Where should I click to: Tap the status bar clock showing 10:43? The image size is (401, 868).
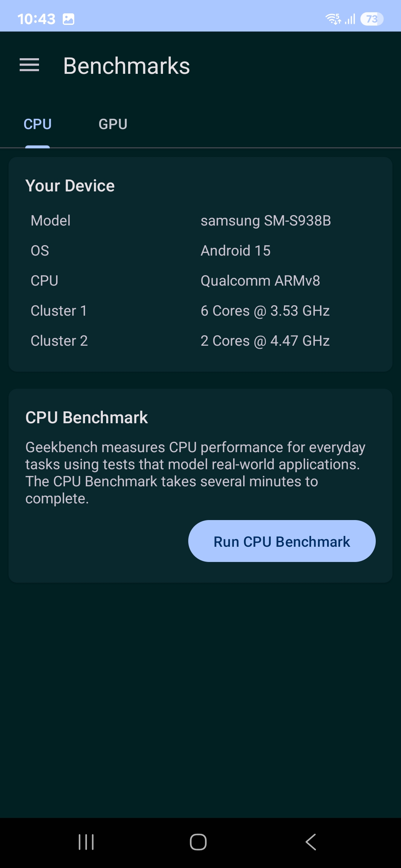pos(36,19)
